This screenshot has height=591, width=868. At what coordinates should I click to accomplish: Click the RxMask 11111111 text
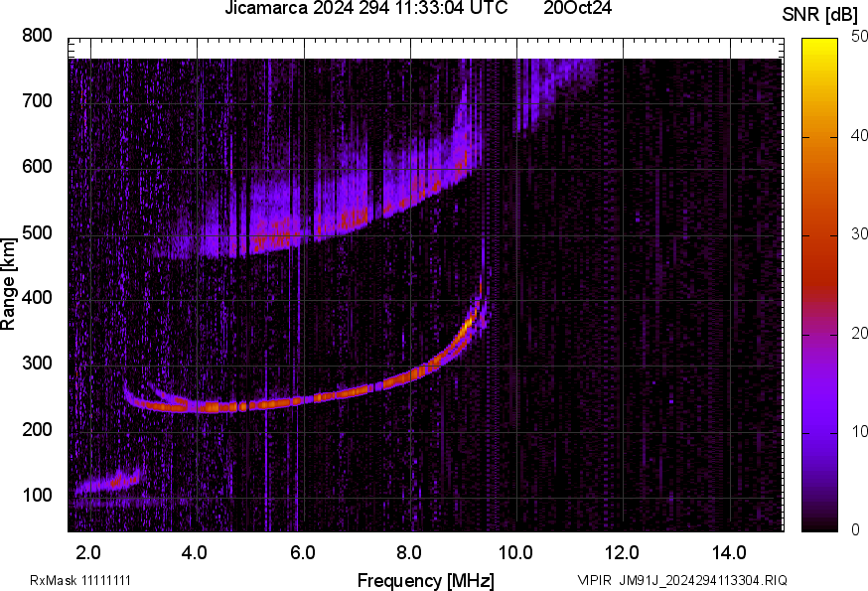tap(80, 580)
